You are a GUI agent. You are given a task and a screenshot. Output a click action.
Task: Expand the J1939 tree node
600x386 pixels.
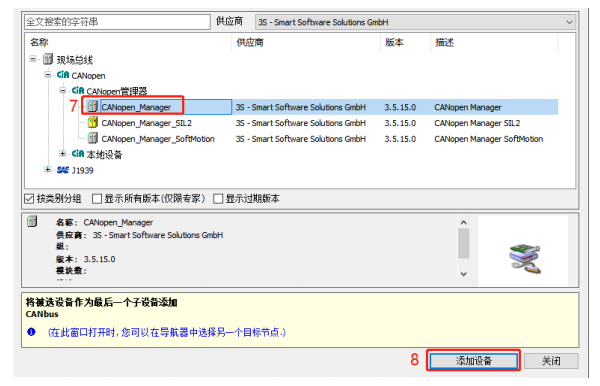point(48,169)
